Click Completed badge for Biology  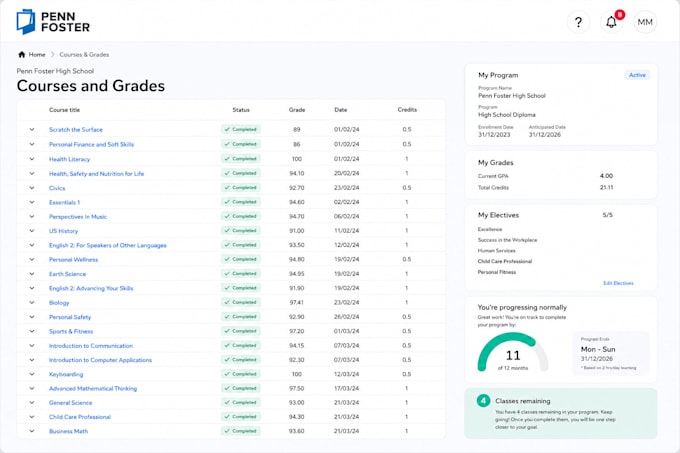click(x=241, y=302)
